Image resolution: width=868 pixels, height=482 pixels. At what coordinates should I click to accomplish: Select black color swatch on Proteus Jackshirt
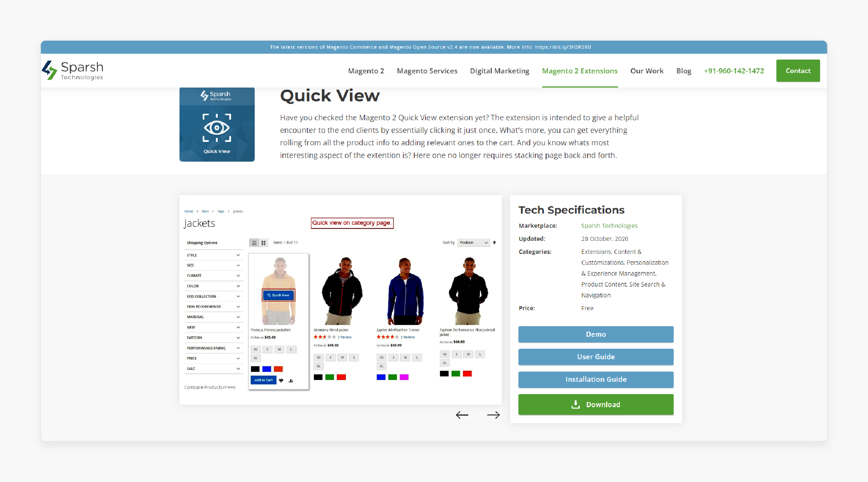coord(255,369)
